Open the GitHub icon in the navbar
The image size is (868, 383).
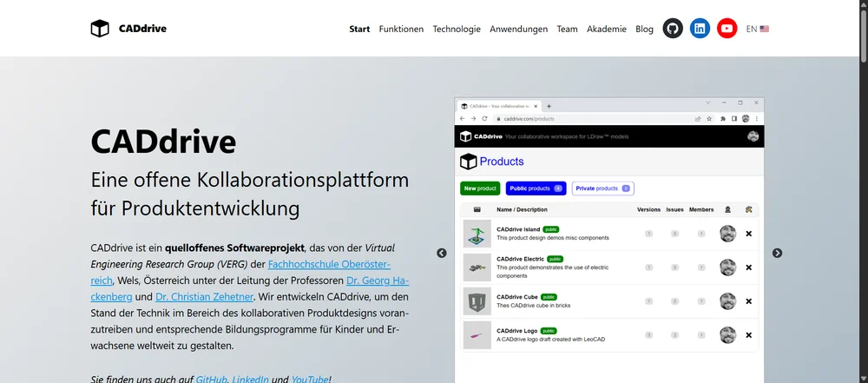click(673, 29)
